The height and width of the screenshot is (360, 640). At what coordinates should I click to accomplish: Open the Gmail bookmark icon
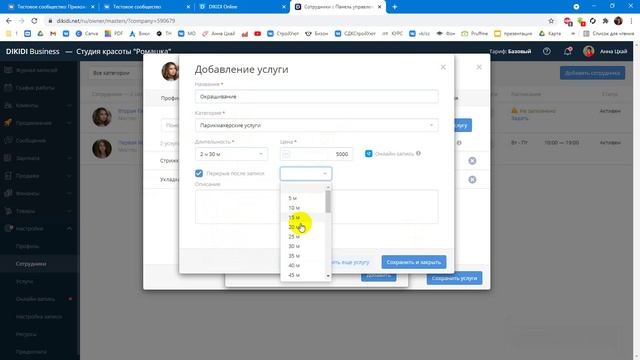click(x=53, y=33)
